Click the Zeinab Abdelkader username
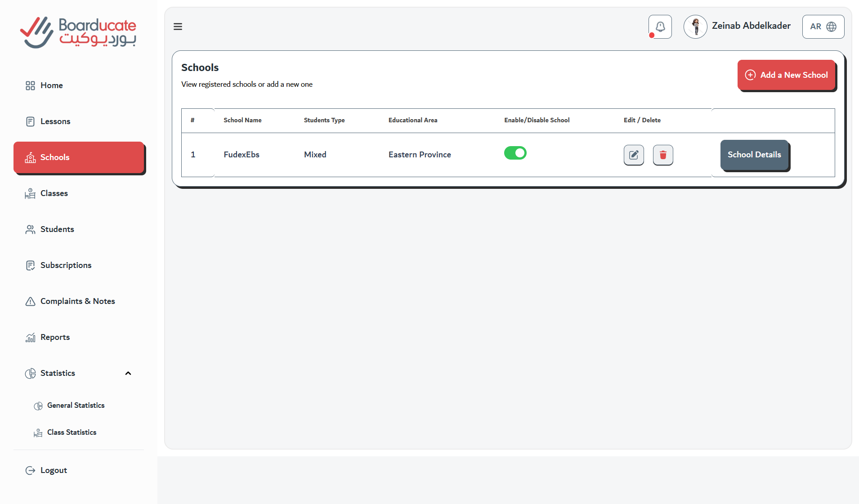859x504 pixels. tap(751, 26)
